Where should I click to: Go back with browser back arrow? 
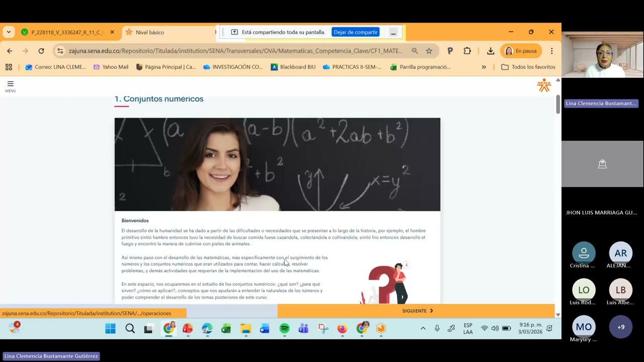(10, 51)
